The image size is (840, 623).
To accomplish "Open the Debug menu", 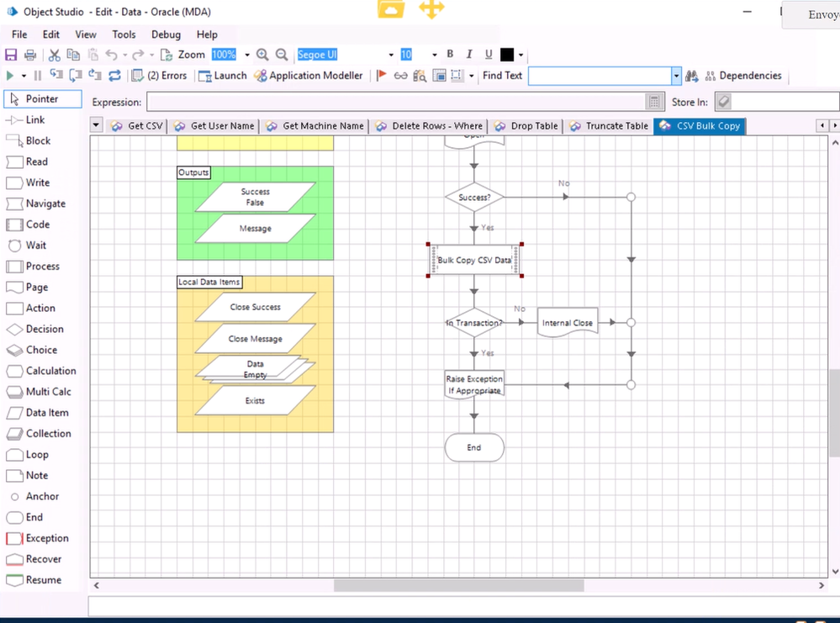I will pos(166,34).
